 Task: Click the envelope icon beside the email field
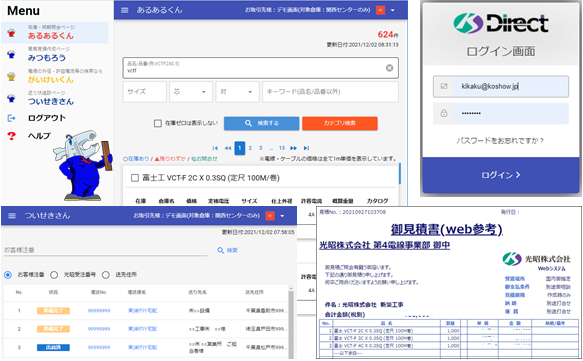[x=444, y=86]
